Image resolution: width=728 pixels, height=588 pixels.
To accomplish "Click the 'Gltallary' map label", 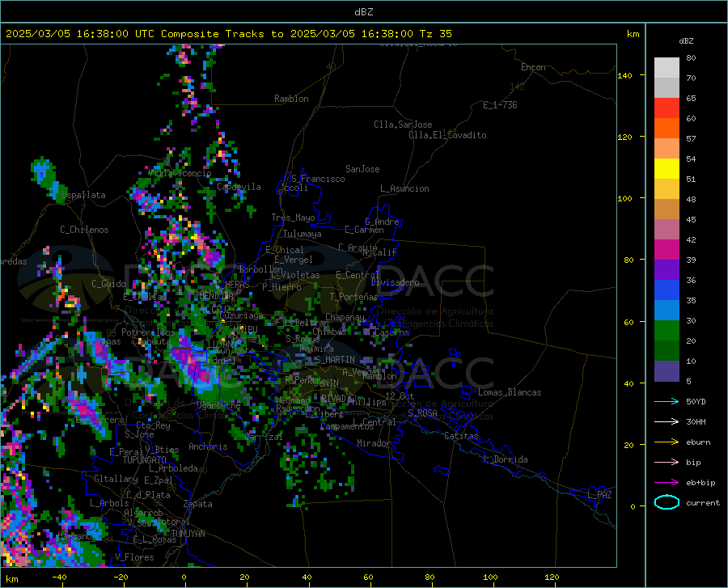I will (x=116, y=479).
